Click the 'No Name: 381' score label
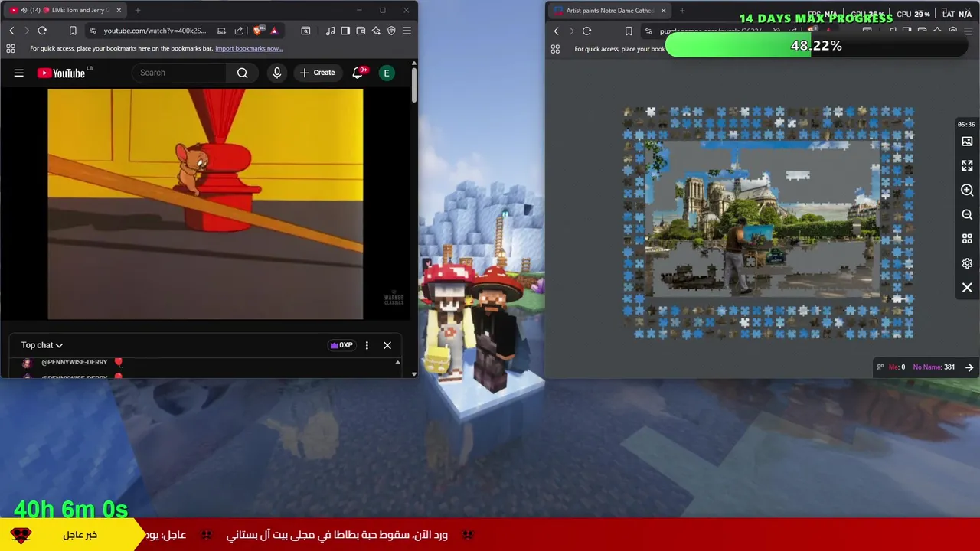 coord(934,367)
